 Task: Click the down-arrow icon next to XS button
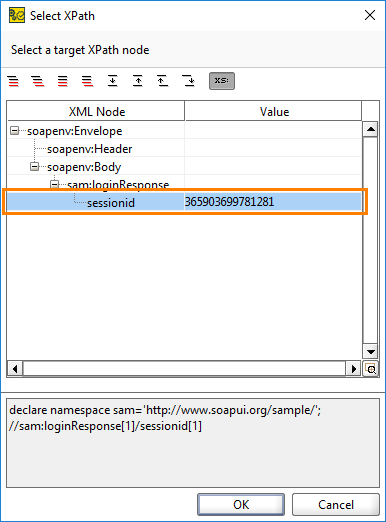point(188,81)
